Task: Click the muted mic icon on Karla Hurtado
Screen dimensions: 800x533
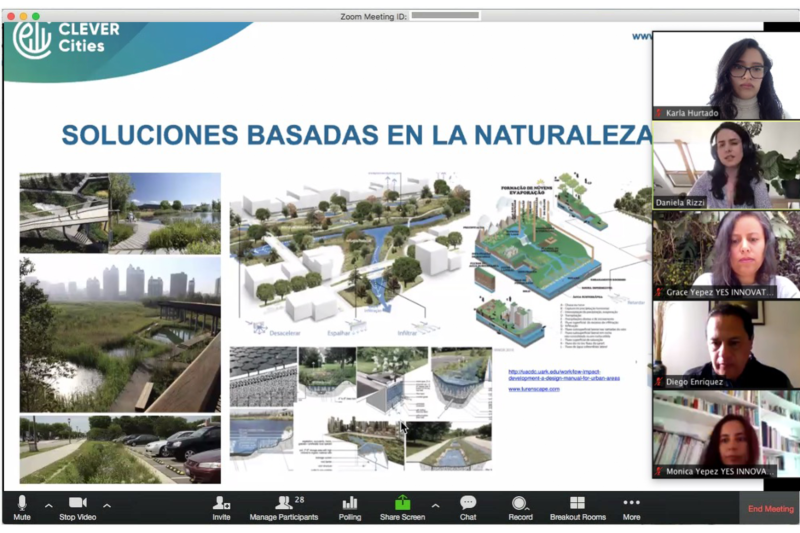Action: 659,113
